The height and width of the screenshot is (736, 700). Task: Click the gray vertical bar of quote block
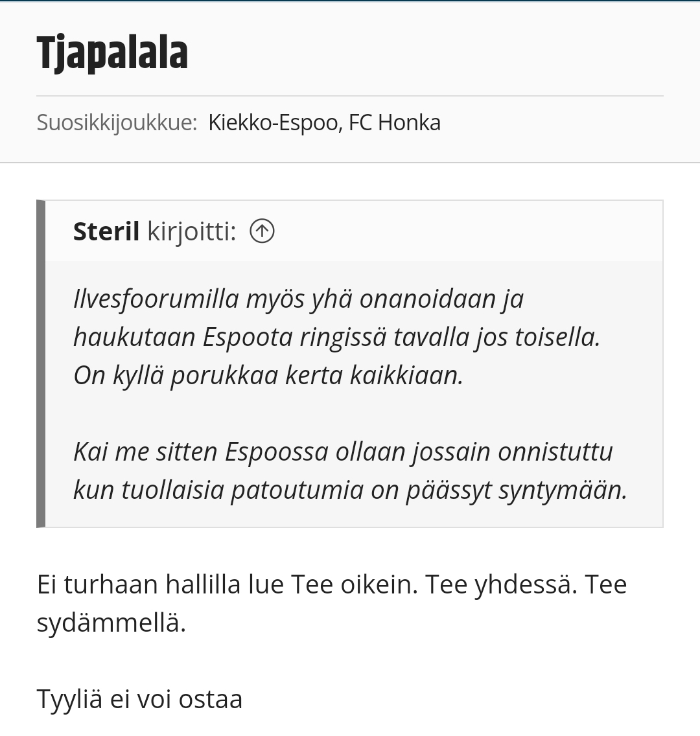41,363
